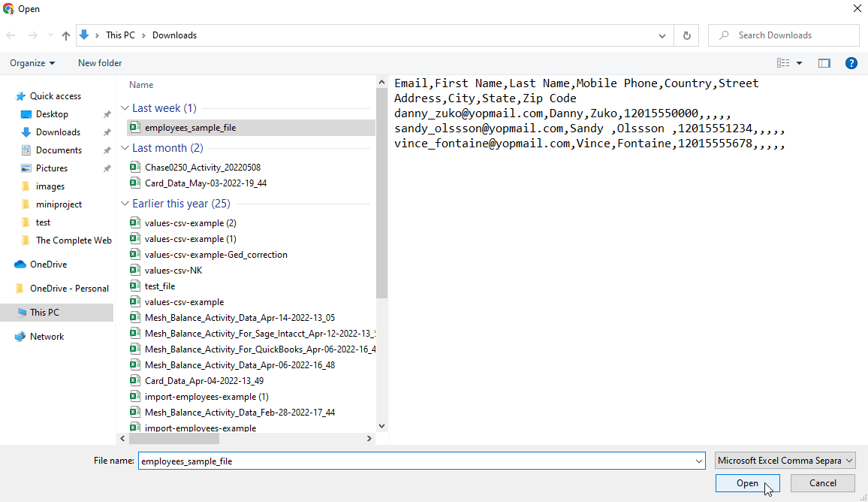The height and width of the screenshot is (502, 868).
Task: Expand the address bar history dropdown
Action: tap(662, 35)
